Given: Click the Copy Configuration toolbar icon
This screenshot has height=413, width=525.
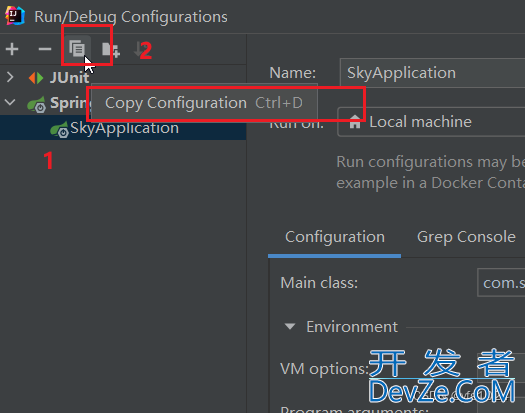Looking at the screenshot, I should tap(77, 49).
